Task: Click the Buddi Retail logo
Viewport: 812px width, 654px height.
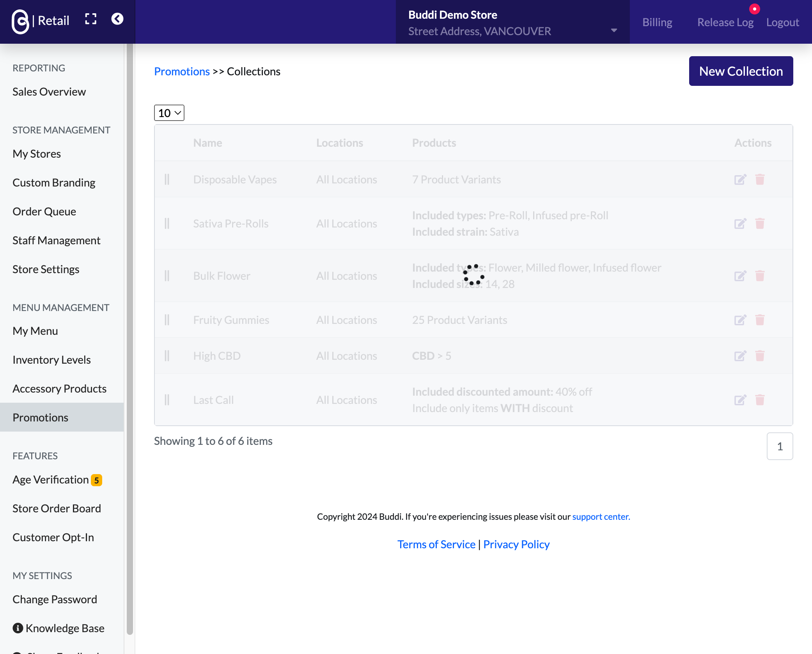Action: tap(41, 21)
